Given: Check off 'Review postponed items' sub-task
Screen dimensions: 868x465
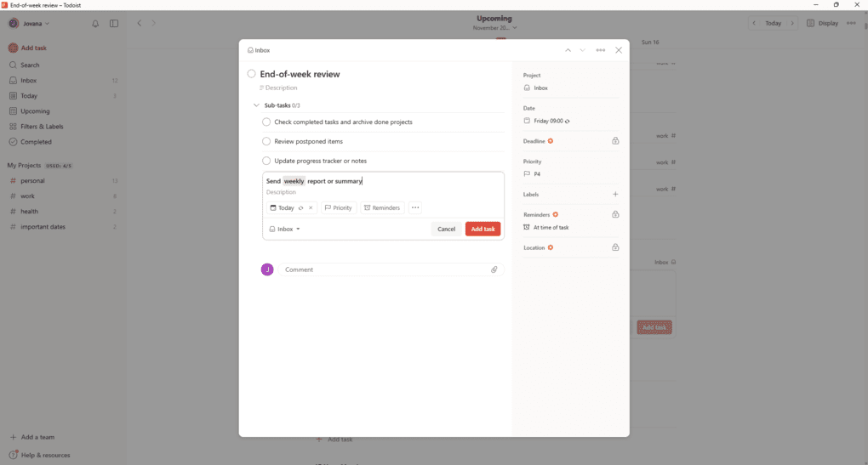Looking at the screenshot, I should click(266, 142).
